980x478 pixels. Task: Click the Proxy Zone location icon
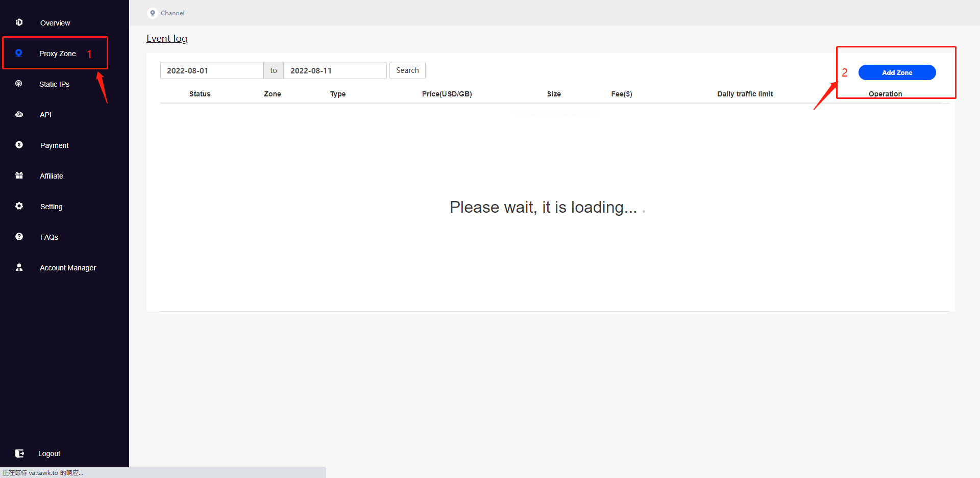tap(19, 53)
